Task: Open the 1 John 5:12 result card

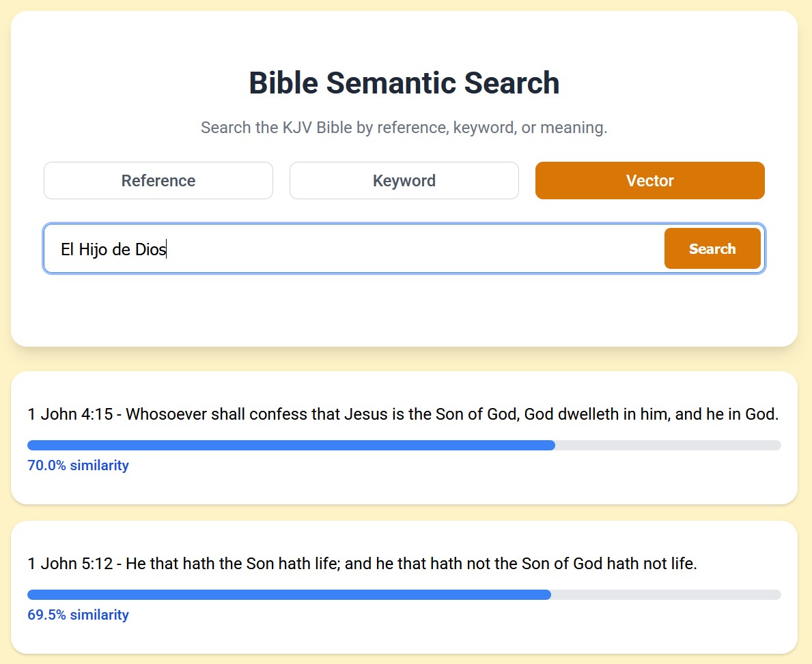Action: pyautogui.click(x=406, y=587)
